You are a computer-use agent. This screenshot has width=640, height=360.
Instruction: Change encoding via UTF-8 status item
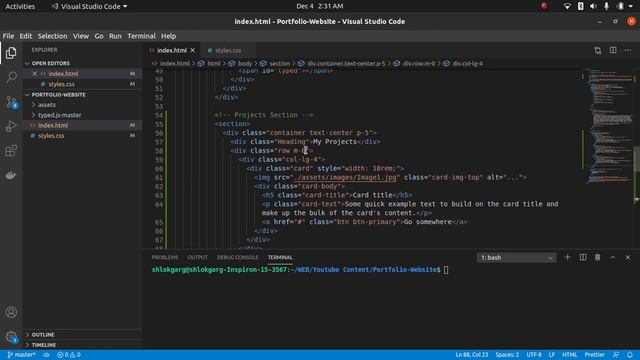pyautogui.click(x=534, y=355)
